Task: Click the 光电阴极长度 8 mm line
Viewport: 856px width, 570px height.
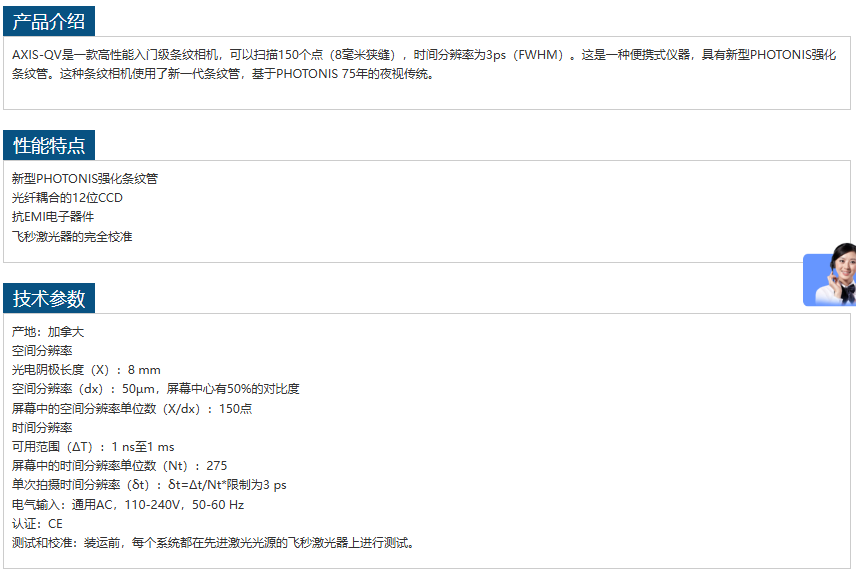Action: click(86, 370)
